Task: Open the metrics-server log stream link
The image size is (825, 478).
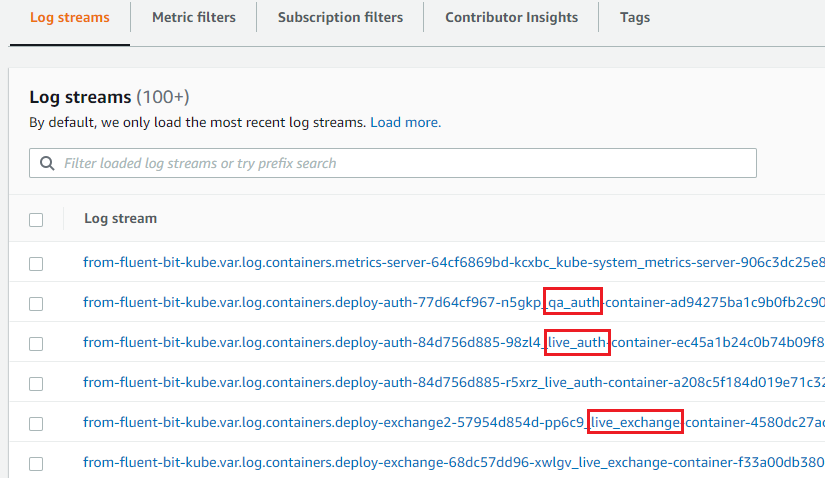Action: pos(450,263)
